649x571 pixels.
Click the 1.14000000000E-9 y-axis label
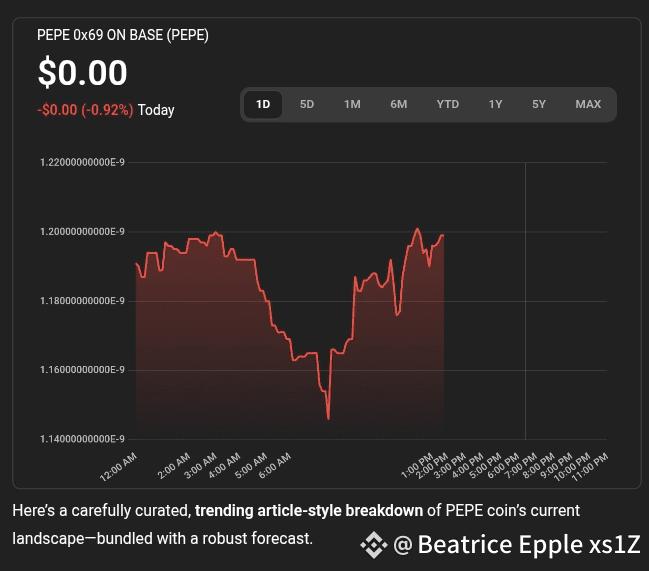pos(82,439)
